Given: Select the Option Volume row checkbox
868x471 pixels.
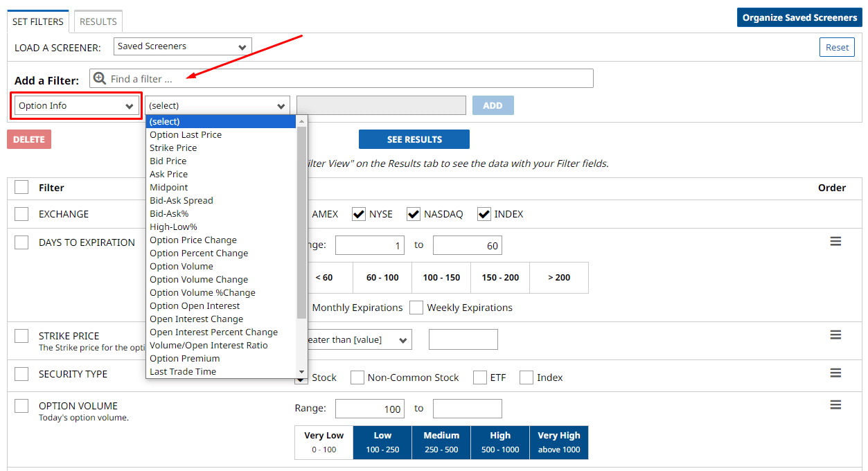Looking at the screenshot, I should pos(21,406).
